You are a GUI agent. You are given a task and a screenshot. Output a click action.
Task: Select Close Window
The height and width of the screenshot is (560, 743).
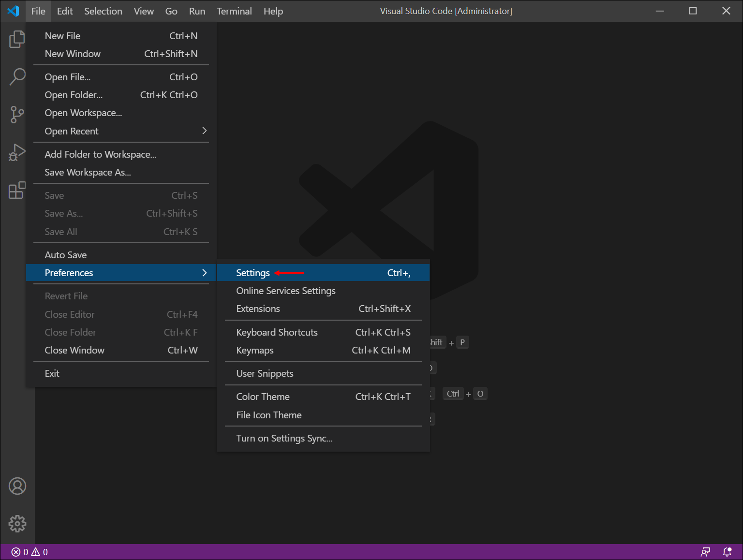[x=121, y=350]
